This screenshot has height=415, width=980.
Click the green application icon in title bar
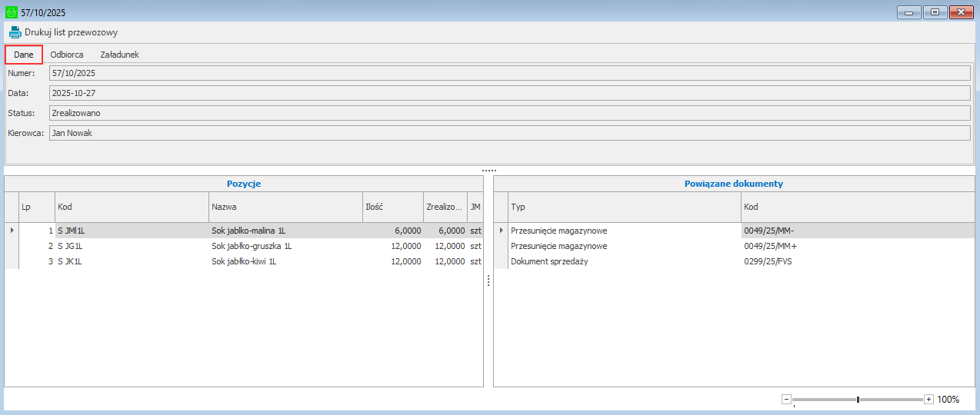click(x=11, y=12)
